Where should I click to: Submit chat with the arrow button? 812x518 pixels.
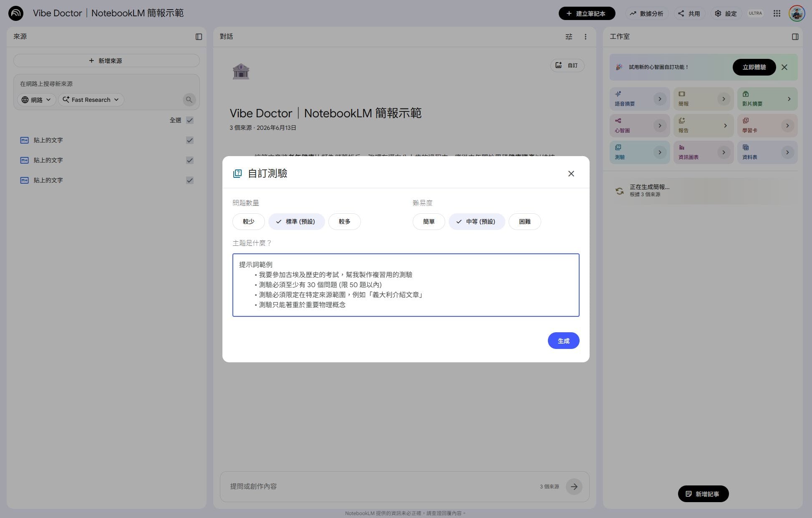[574, 487]
